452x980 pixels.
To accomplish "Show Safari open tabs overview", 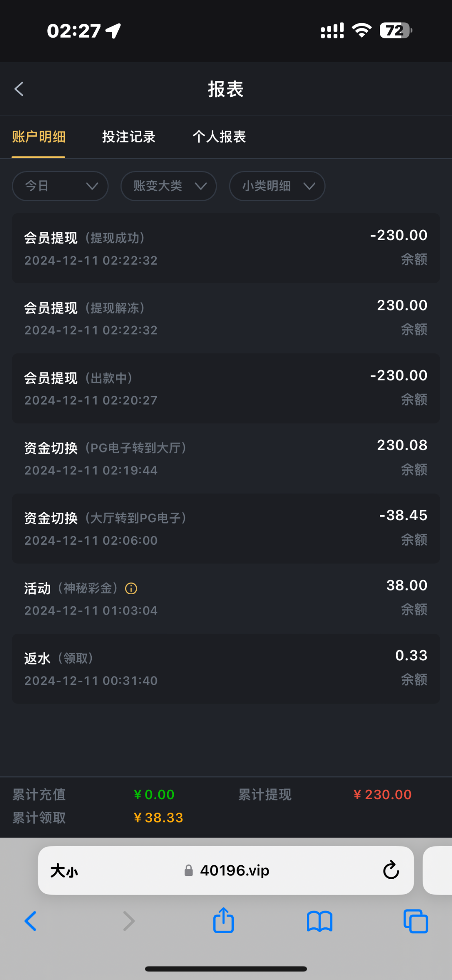I will pos(415,921).
